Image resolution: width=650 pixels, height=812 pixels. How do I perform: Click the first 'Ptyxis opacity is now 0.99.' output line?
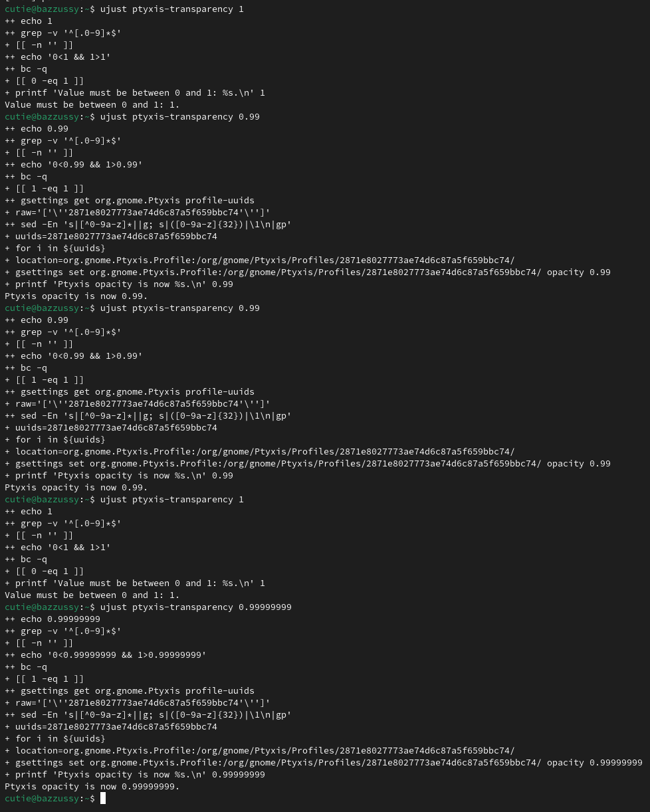coord(76,296)
